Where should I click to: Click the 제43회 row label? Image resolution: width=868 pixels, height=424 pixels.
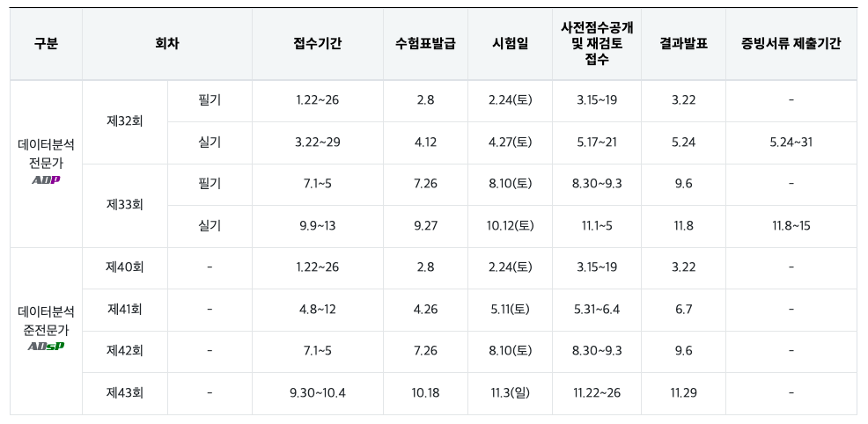coord(125,393)
